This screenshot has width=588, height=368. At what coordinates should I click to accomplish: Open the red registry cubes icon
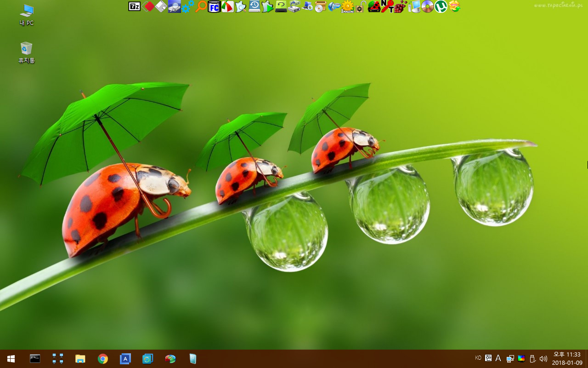tap(401, 6)
